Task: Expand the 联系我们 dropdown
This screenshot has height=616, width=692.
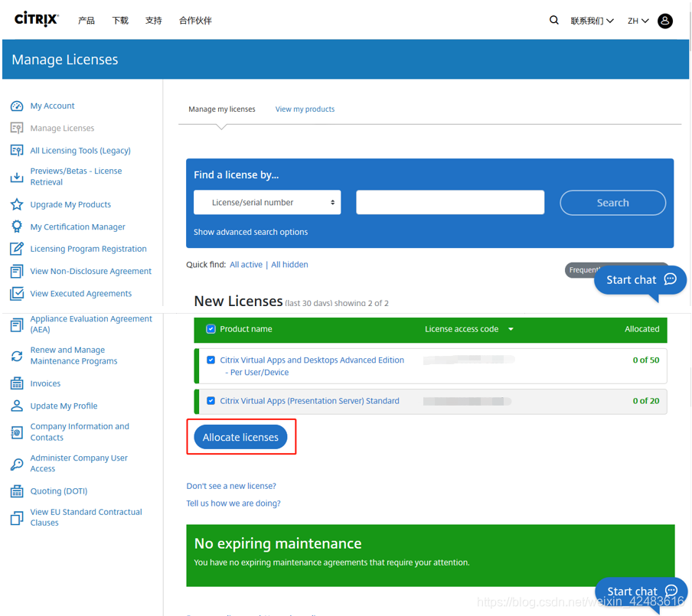Action: tap(592, 21)
